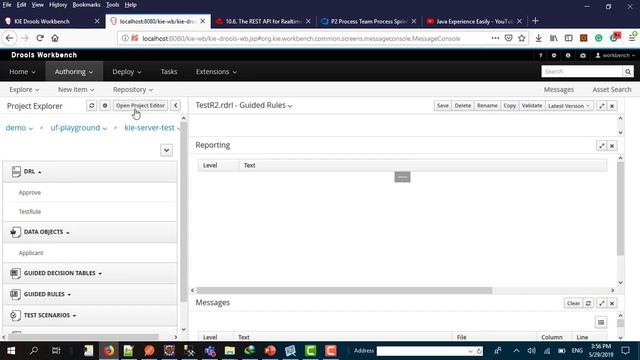The width and height of the screenshot is (640, 360).
Task: Close the Reporting panel
Action: (x=612, y=146)
